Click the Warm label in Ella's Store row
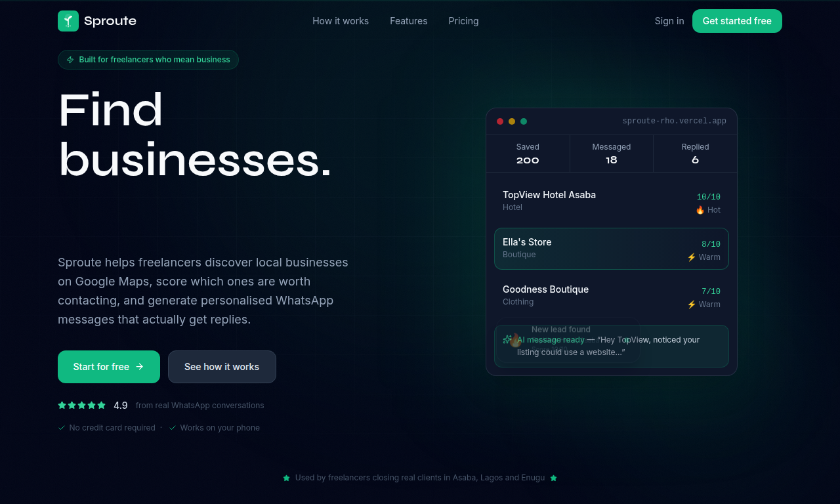The width and height of the screenshot is (840, 504). (x=709, y=257)
